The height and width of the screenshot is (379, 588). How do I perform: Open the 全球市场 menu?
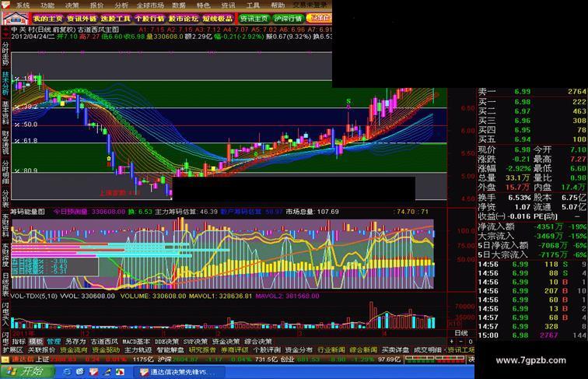click(150, 5)
